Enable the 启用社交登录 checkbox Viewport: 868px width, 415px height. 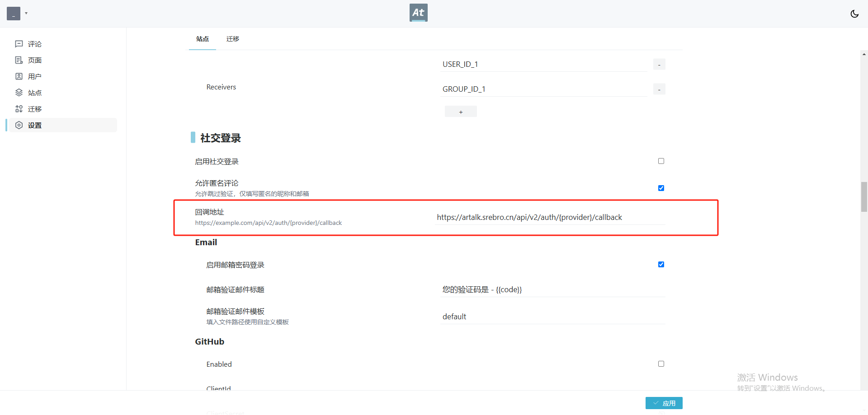(x=661, y=161)
